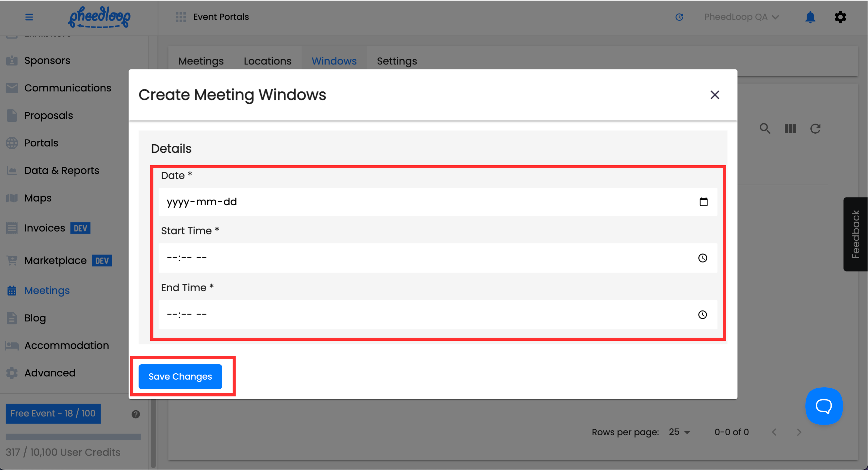Click the user credits progress bar
Screen dimensions: 868x470
(x=73, y=437)
